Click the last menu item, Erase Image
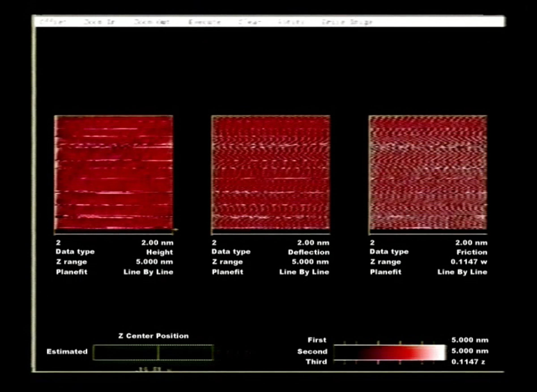 [x=347, y=22]
